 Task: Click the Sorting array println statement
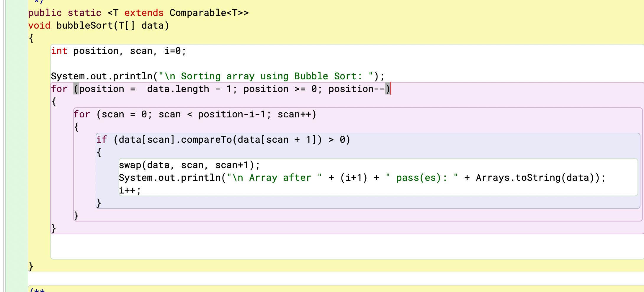(217, 76)
